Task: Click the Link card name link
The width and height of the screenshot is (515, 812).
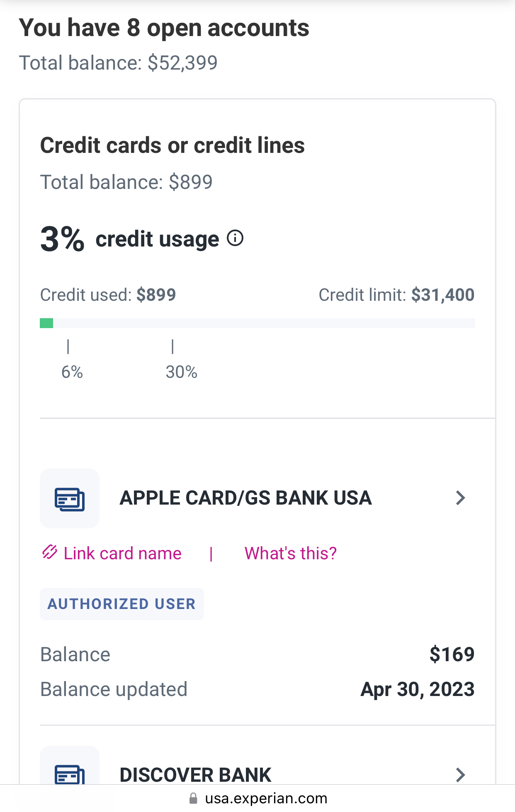Action: [122, 553]
